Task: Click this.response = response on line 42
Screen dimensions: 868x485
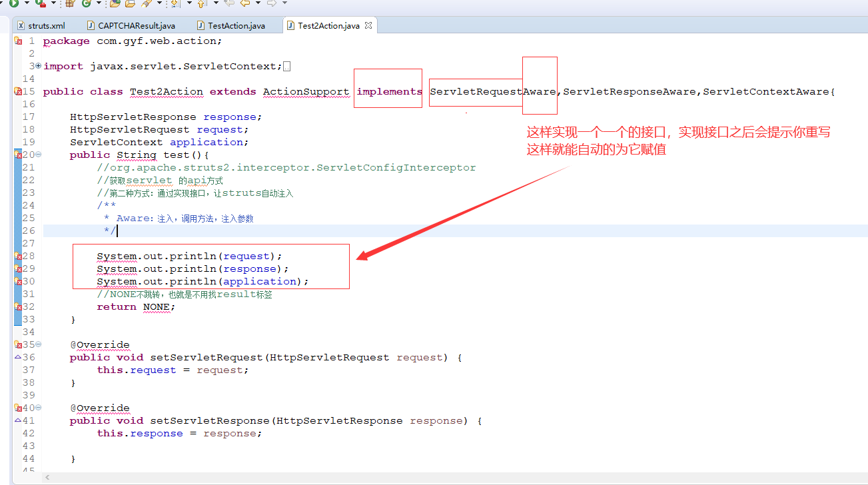Action: (x=179, y=434)
